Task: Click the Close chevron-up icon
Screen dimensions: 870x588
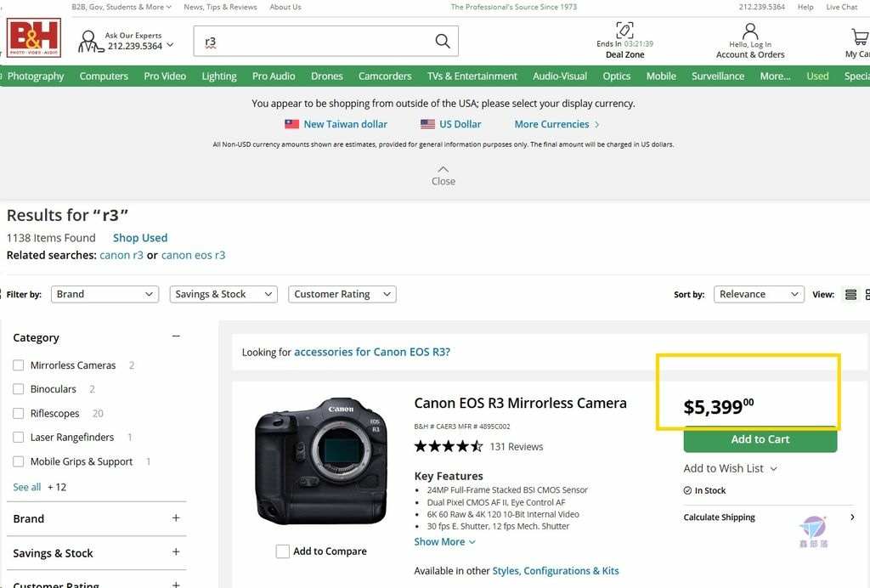Action: point(443,169)
